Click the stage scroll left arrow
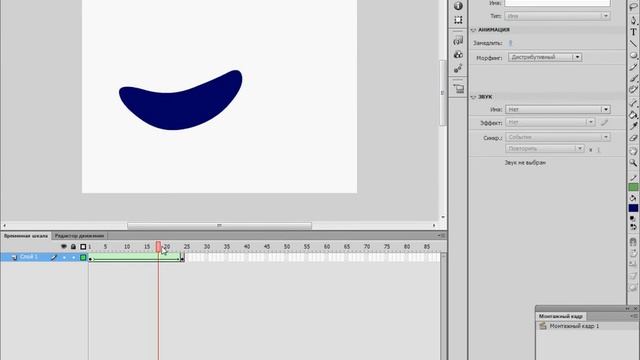Screen dimensions: 640x360 [x=4, y=226]
